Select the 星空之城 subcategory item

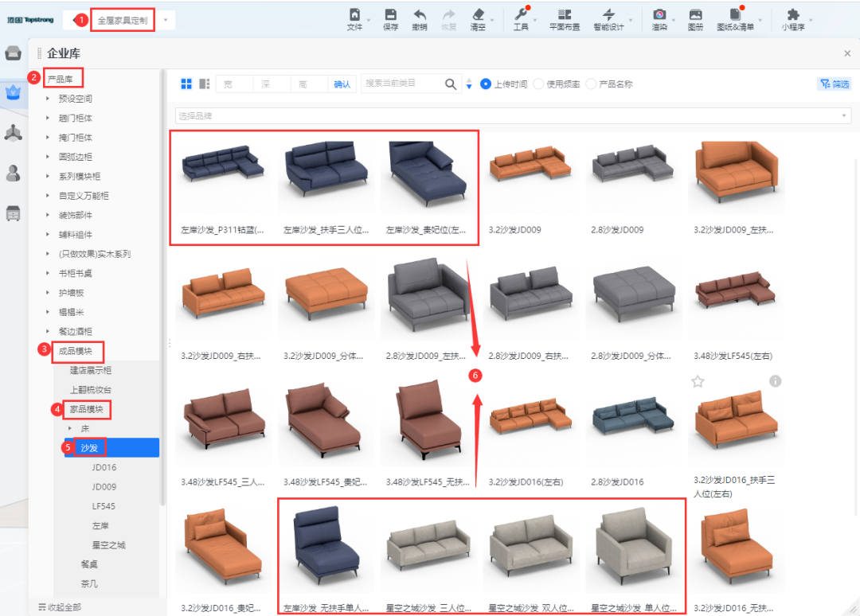point(108,545)
